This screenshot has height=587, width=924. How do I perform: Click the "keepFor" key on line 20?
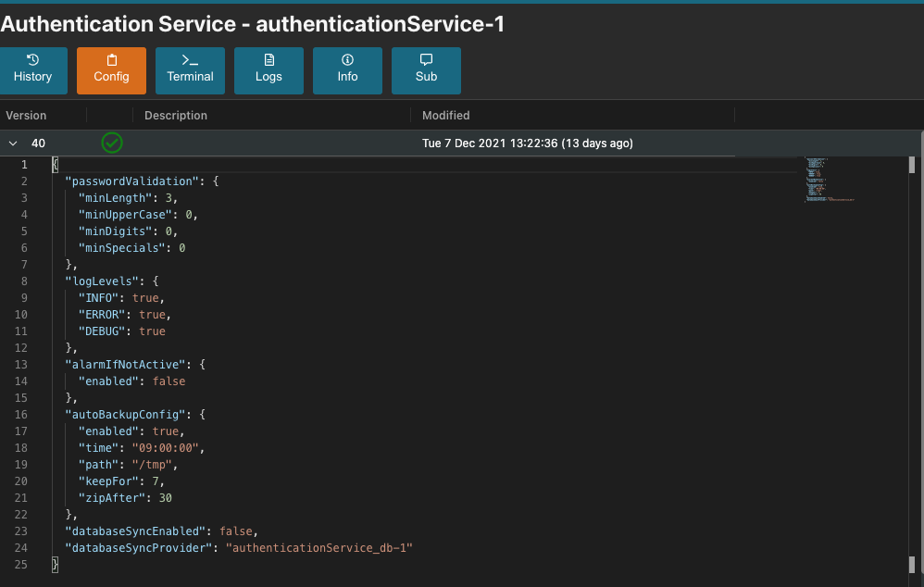[108, 481]
